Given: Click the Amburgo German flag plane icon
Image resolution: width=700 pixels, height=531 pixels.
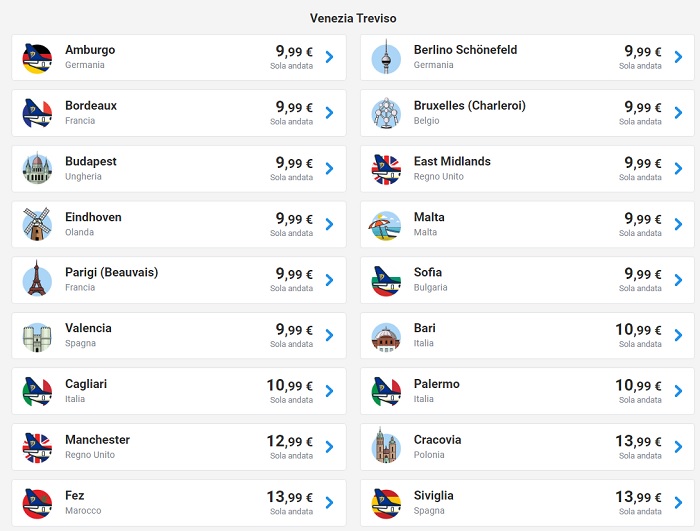Looking at the screenshot, I should pyautogui.click(x=37, y=58).
